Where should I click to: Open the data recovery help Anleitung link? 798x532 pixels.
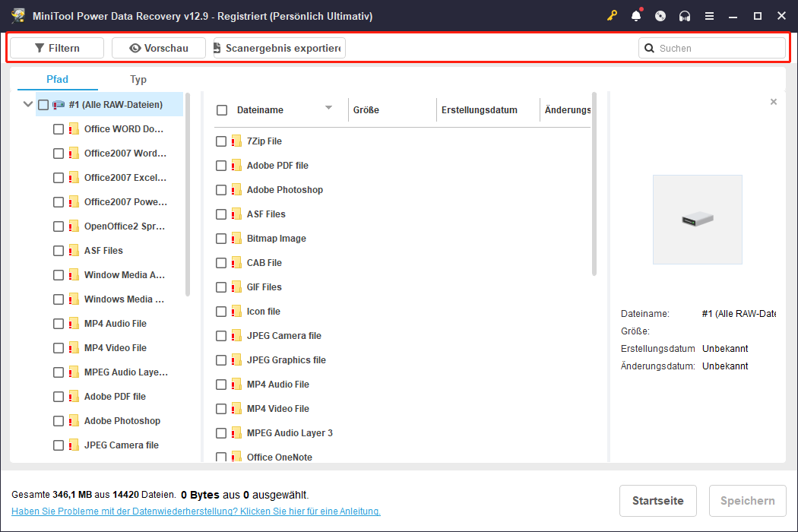tap(196, 511)
